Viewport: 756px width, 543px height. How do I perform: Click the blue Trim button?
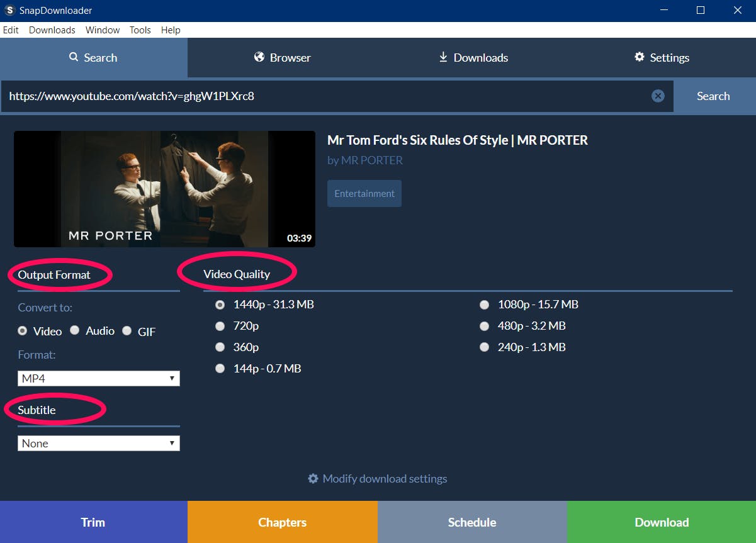pos(94,522)
